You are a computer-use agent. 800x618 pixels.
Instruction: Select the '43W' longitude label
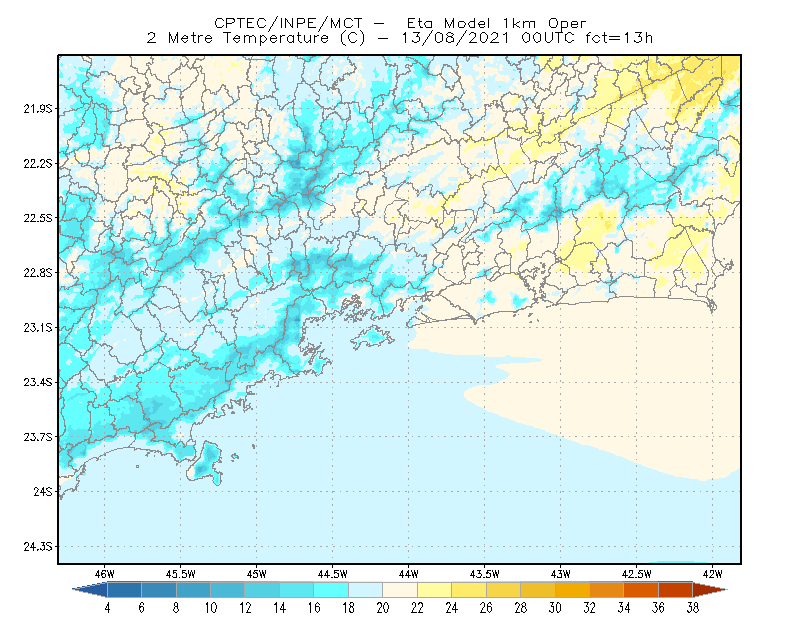560,574
